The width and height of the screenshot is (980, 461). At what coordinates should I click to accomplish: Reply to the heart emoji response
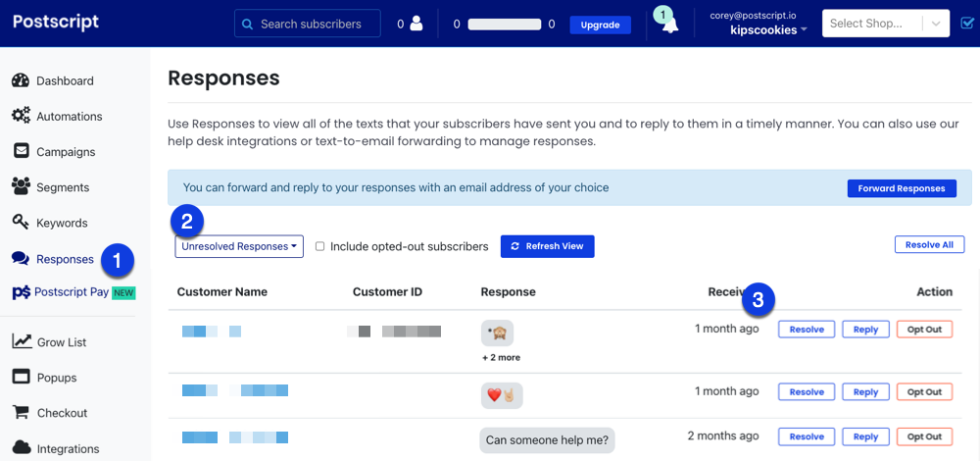865,392
